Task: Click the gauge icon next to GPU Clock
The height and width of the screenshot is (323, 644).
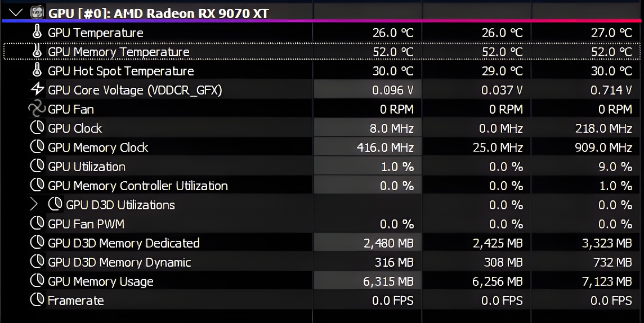Action: pyautogui.click(x=37, y=128)
